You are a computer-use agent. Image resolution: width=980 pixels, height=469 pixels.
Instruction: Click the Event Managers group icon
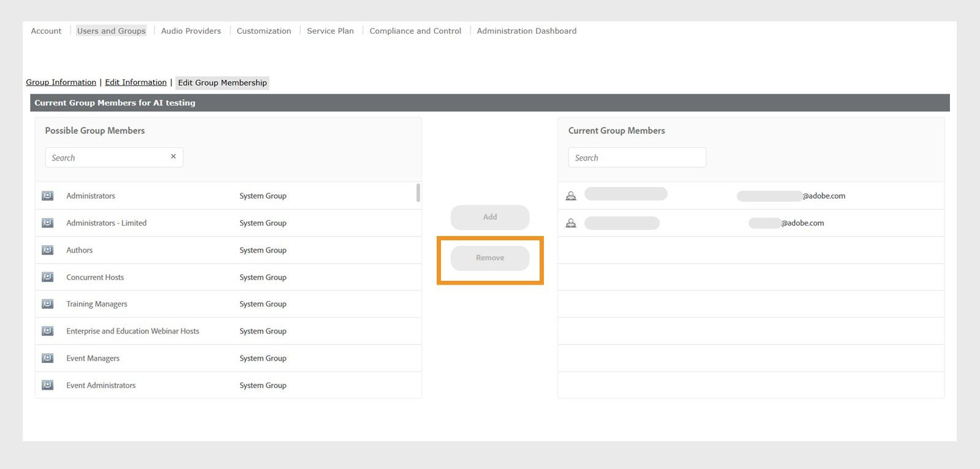click(47, 358)
